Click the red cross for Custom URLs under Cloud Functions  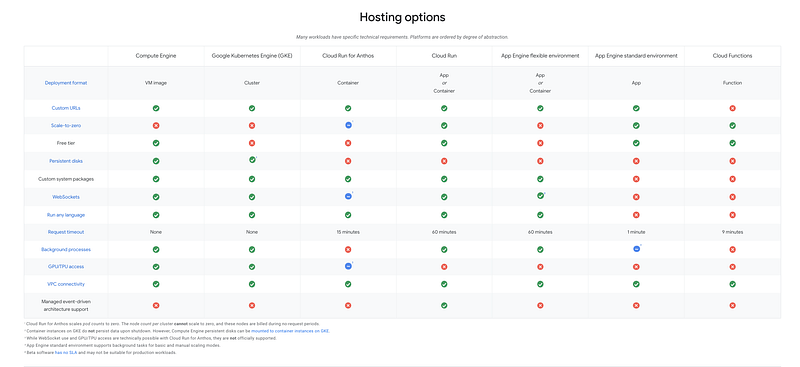click(732, 108)
